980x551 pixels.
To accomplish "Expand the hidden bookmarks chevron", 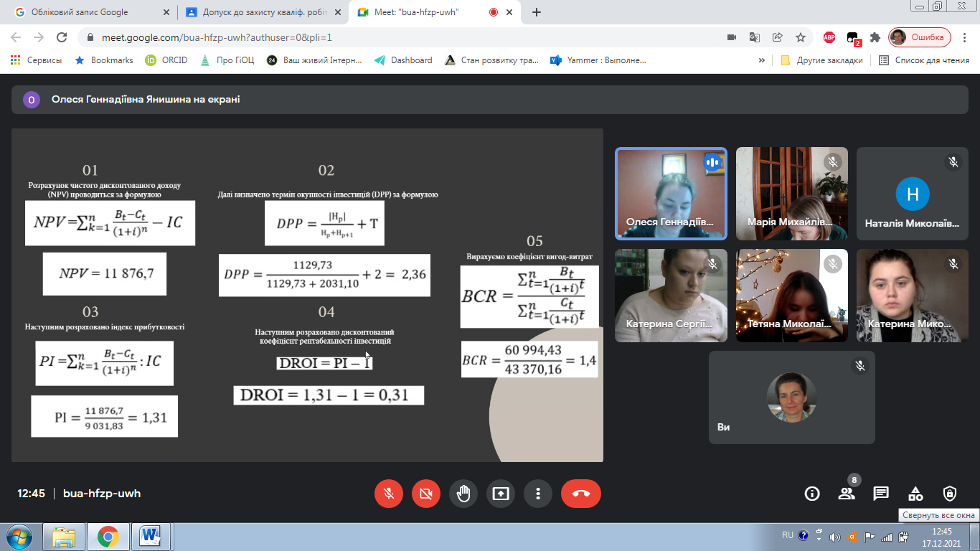I will (x=761, y=60).
